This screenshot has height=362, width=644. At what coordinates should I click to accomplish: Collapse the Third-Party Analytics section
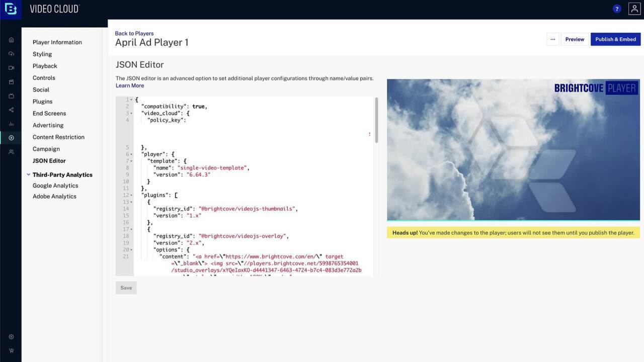pyautogui.click(x=29, y=175)
